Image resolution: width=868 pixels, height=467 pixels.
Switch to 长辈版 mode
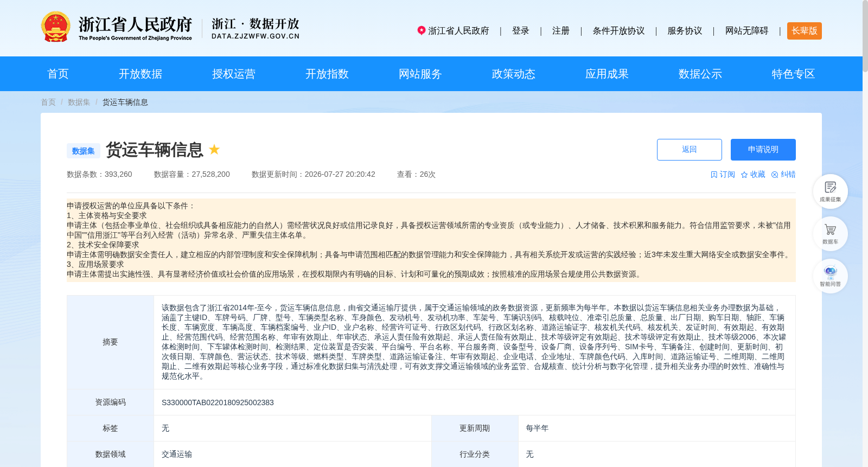pos(805,31)
